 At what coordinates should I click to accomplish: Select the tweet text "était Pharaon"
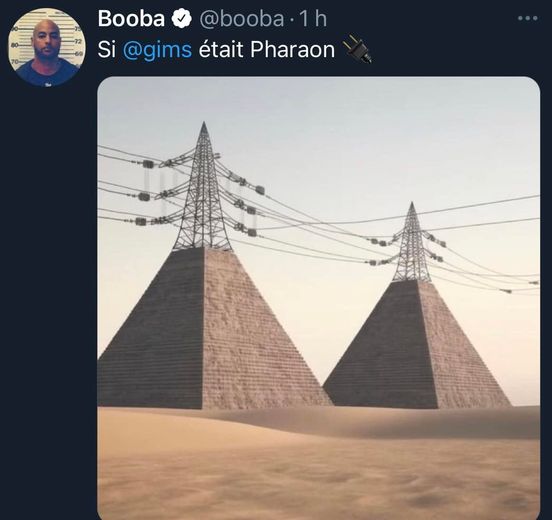pyautogui.click(x=266, y=50)
